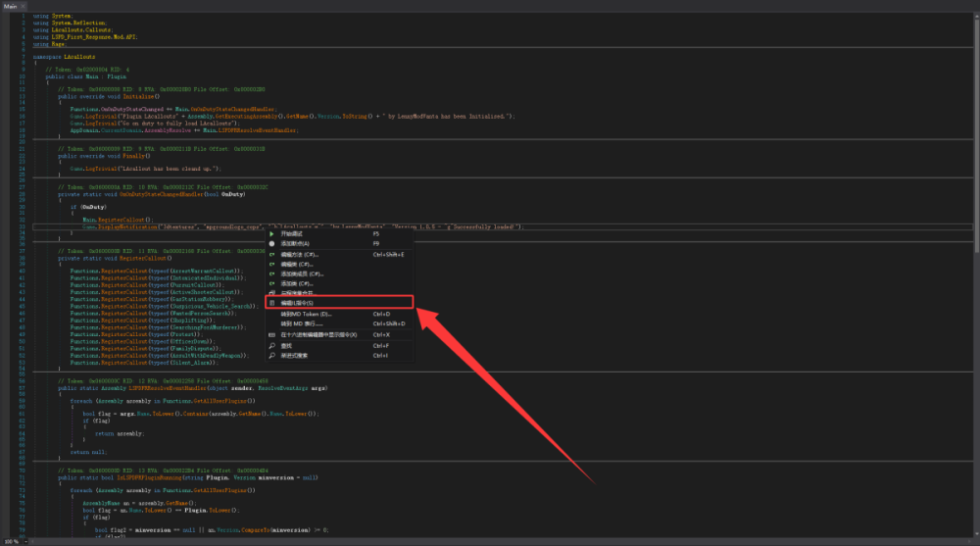Click the C# icon beside Edit Class entry
Viewport: 980px width, 546px height.
point(271,265)
